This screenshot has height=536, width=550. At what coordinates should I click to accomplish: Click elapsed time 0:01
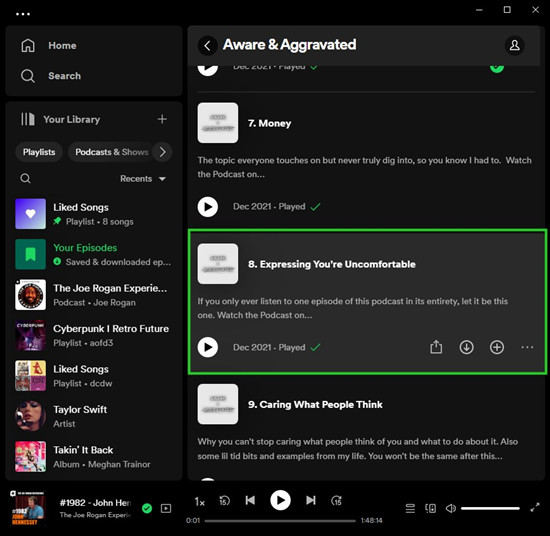(193, 521)
